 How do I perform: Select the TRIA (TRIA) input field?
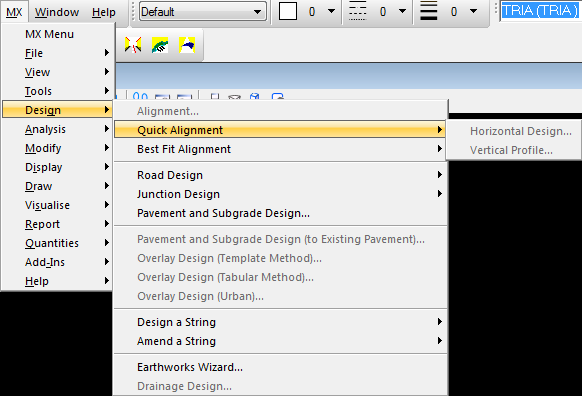[540, 11]
